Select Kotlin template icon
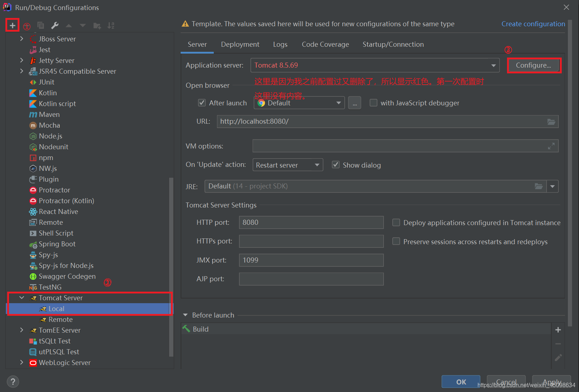 point(33,93)
